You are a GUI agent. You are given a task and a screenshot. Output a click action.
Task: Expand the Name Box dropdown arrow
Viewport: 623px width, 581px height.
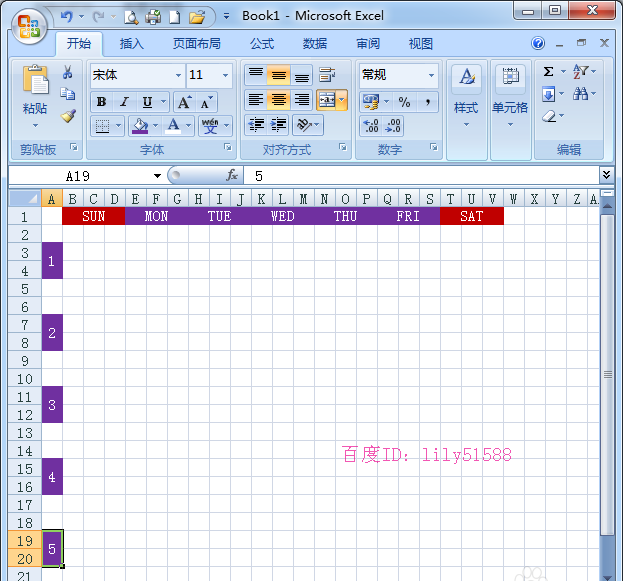157,176
